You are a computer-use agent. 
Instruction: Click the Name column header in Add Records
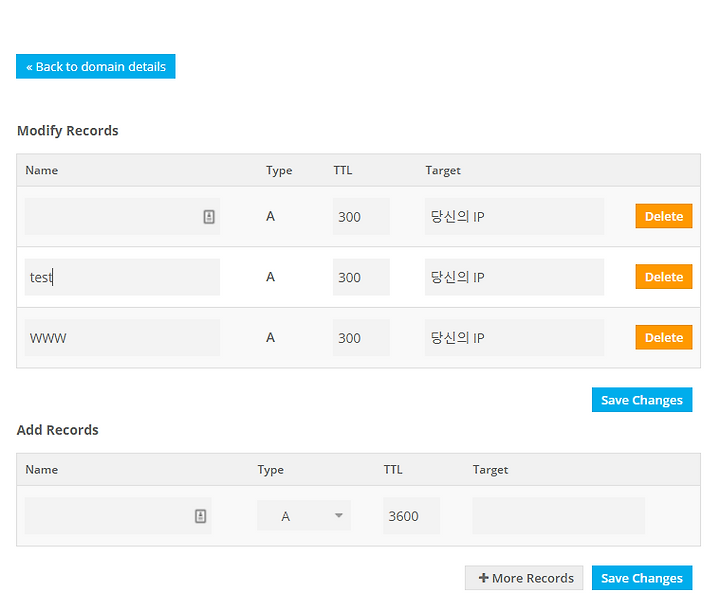click(x=42, y=469)
